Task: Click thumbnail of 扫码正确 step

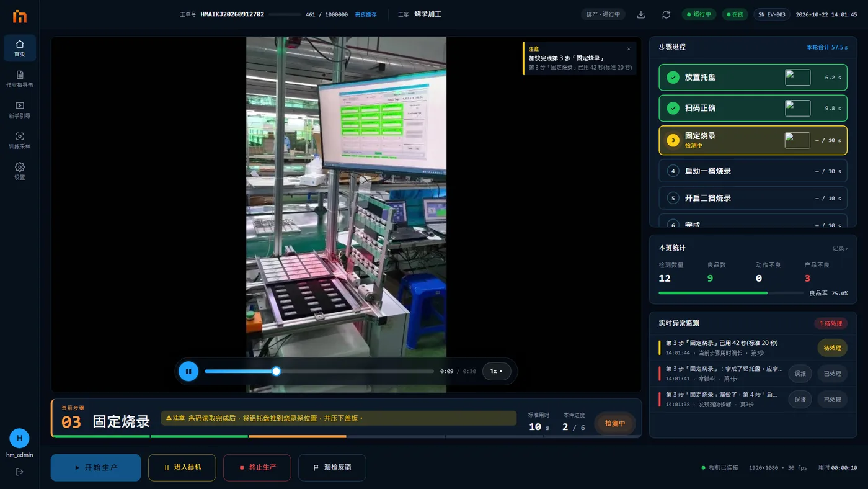Action: 797,108
